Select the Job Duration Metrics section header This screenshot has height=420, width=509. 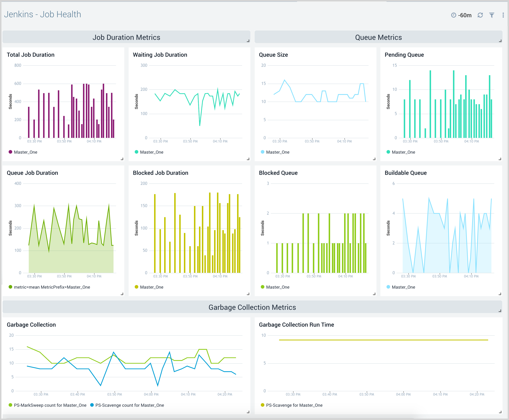pos(126,37)
